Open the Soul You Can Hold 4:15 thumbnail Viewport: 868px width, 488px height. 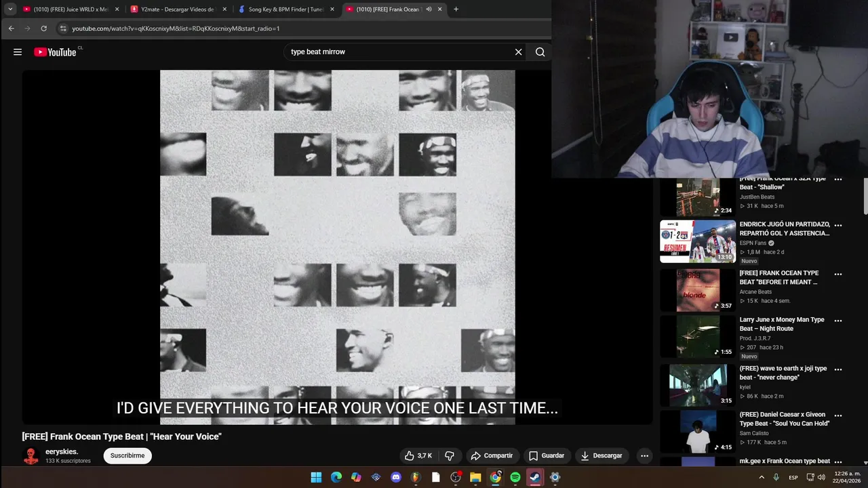point(698,432)
